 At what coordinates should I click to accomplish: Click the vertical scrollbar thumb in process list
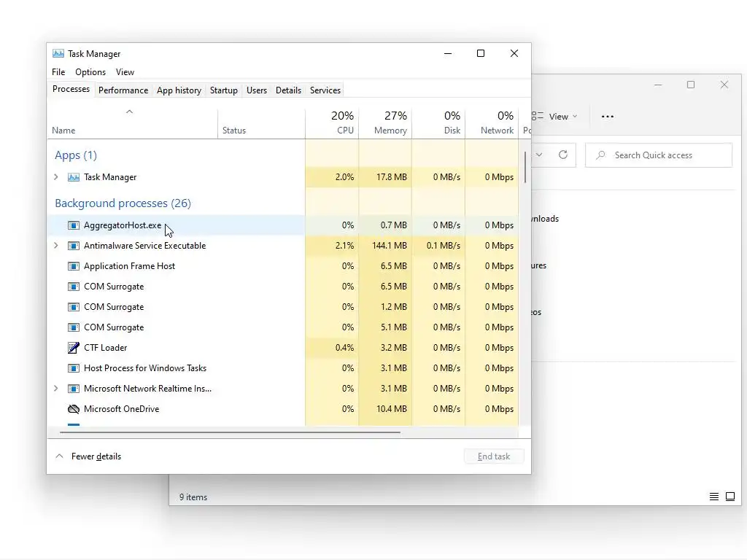(x=525, y=167)
